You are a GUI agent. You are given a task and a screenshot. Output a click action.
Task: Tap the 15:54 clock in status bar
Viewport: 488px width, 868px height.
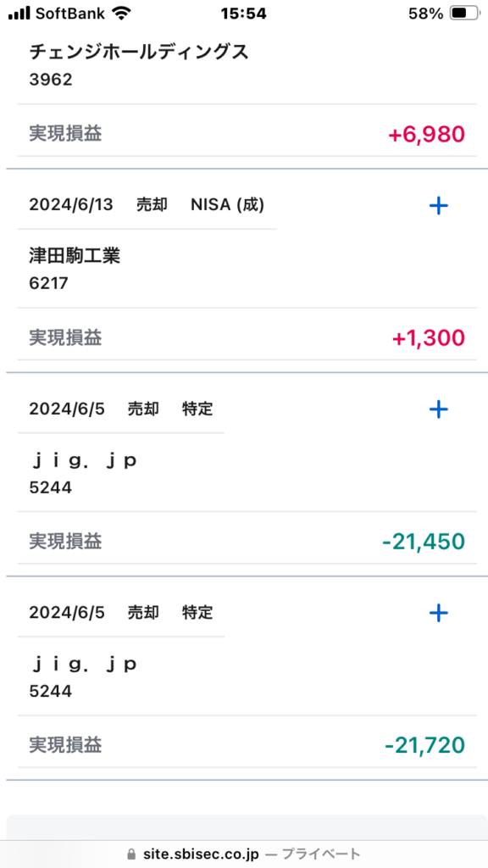[x=244, y=14]
